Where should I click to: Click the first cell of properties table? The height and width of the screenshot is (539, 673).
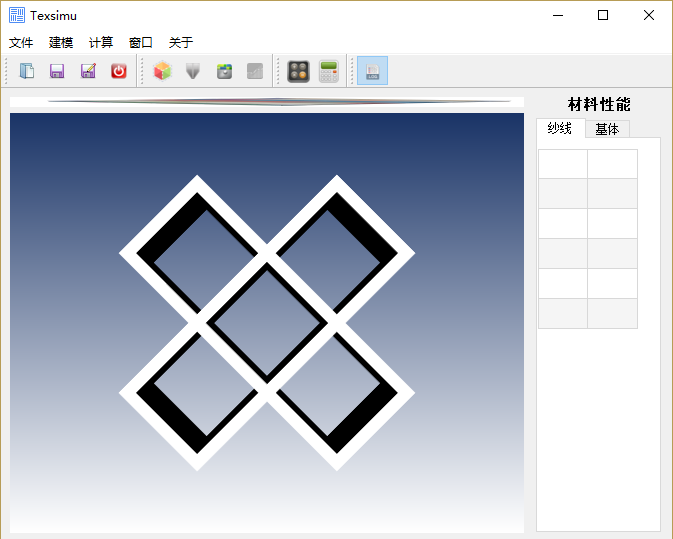pos(563,164)
